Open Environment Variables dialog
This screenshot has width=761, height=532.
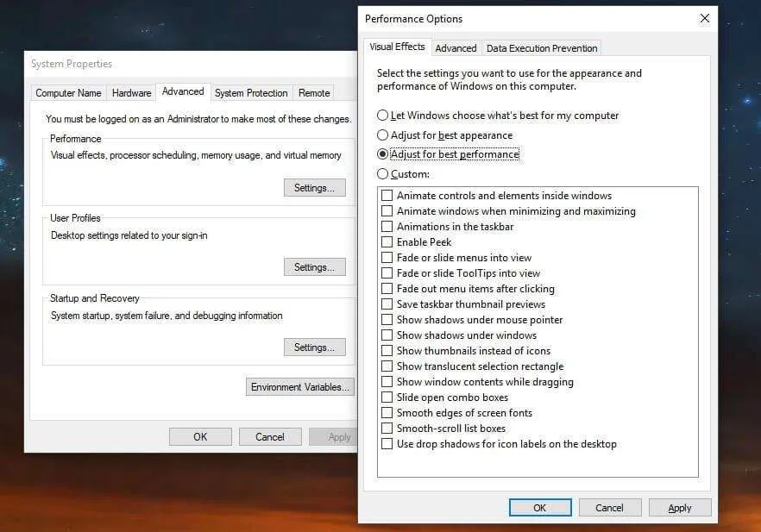point(300,387)
